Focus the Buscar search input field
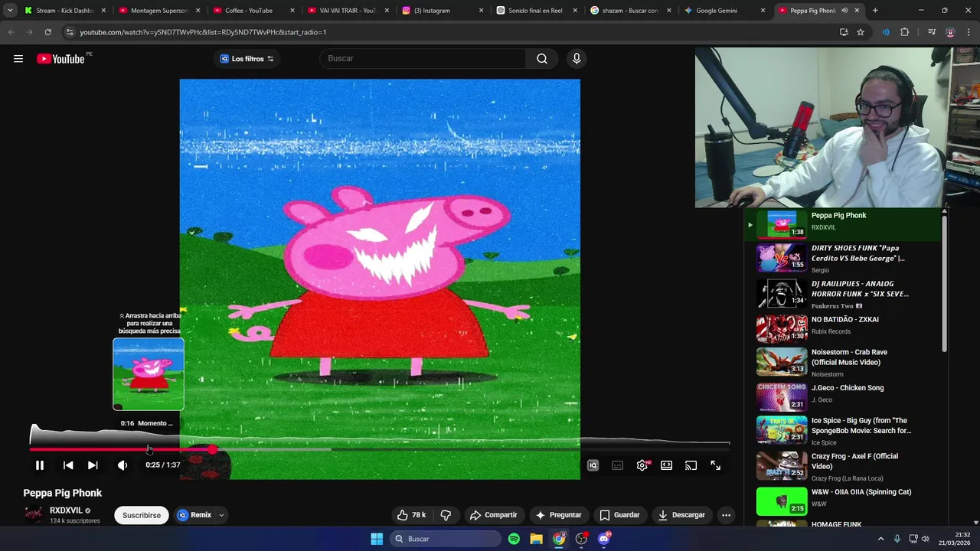Screen dimensions: 980x551 [423, 59]
